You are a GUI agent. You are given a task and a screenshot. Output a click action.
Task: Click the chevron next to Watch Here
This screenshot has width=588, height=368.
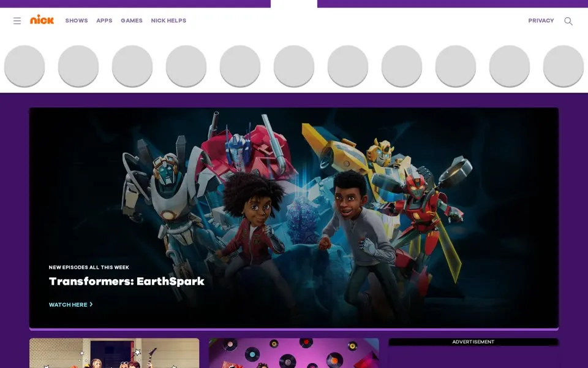click(91, 304)
